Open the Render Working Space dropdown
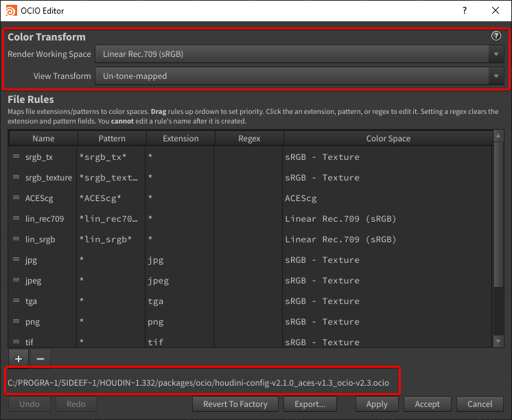Screen dimensions: 512x420 point(299,54)
